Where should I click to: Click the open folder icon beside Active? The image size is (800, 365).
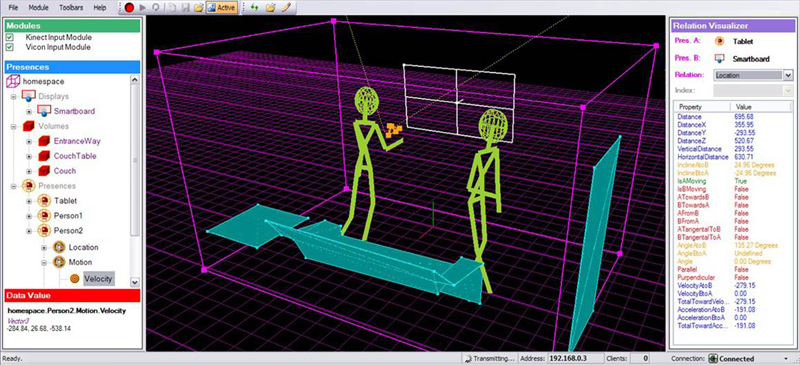click(199, 8)
